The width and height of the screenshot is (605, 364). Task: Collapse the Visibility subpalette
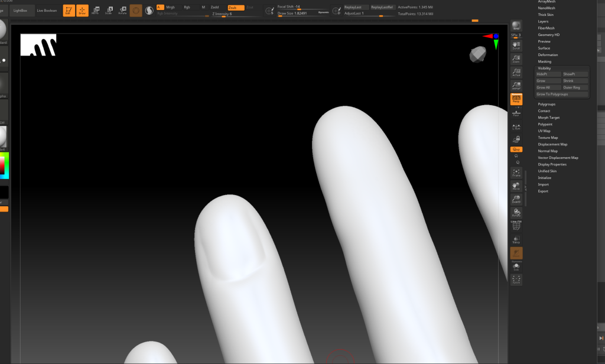pyautogui.click(x=544, y=68)
